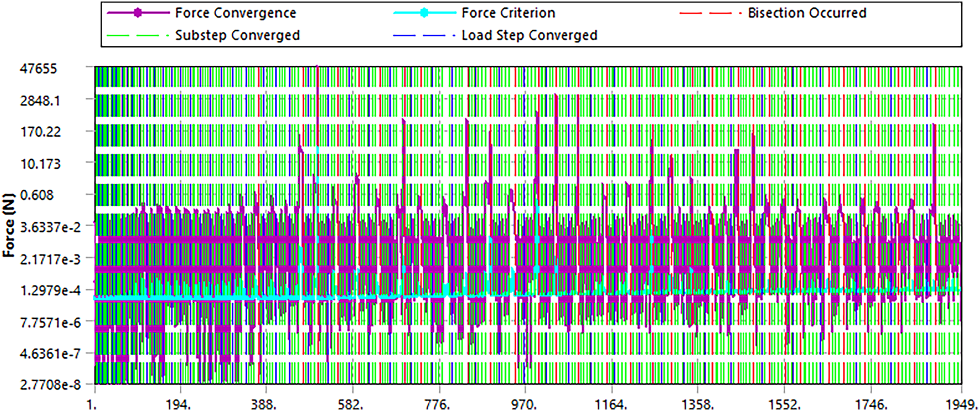Click the cyan Force Criterion legend marker
The height and width of the screenshot is (411, 980).
click(x=424, y=13)
